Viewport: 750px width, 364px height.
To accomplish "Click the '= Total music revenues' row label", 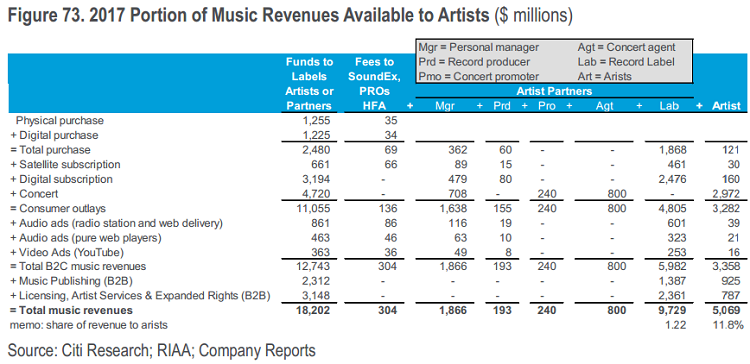I will 71,310.
